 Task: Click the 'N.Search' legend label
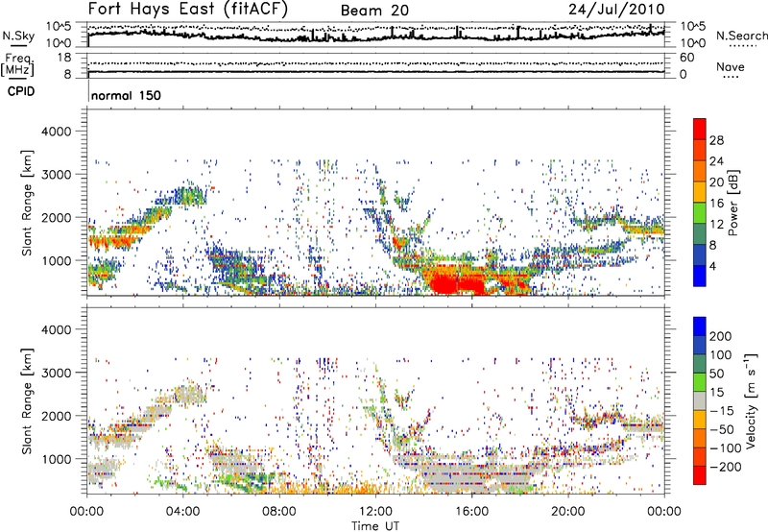(742, 36)
